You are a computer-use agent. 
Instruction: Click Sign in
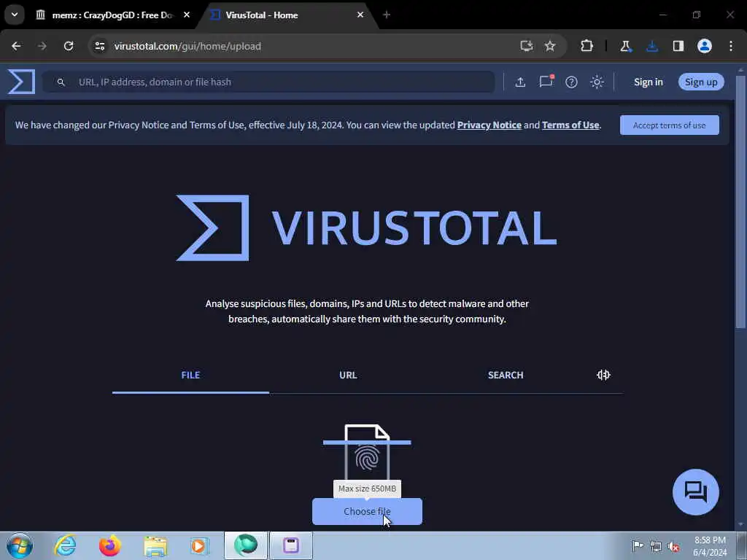coord(649,82)
